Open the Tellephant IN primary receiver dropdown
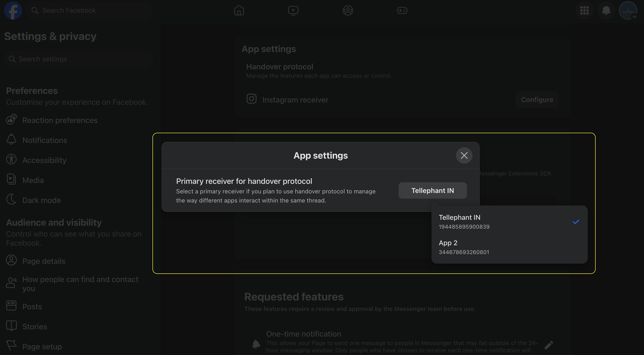 [432, 191]
